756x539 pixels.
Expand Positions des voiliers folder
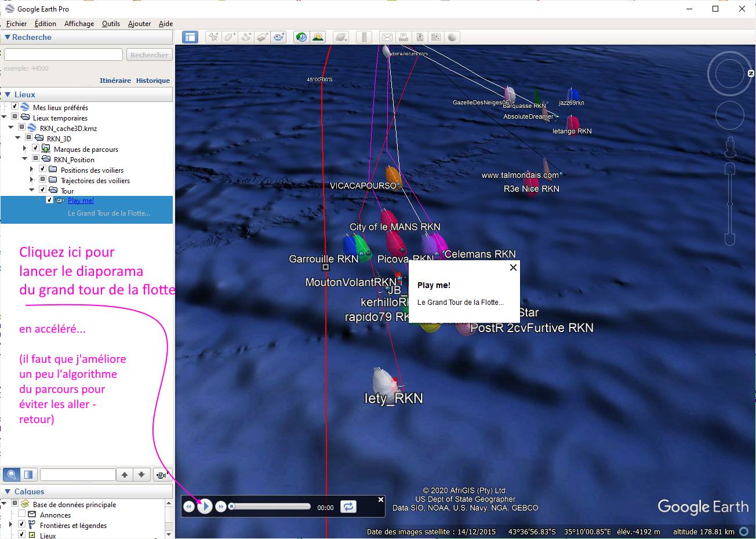click(x=32, y=169)
